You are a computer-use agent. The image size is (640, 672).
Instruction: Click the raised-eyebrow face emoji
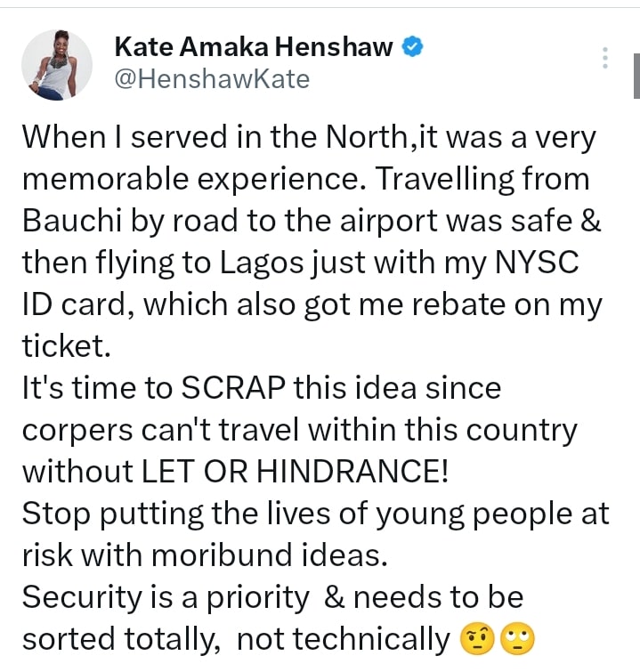[x=478, y=638]
